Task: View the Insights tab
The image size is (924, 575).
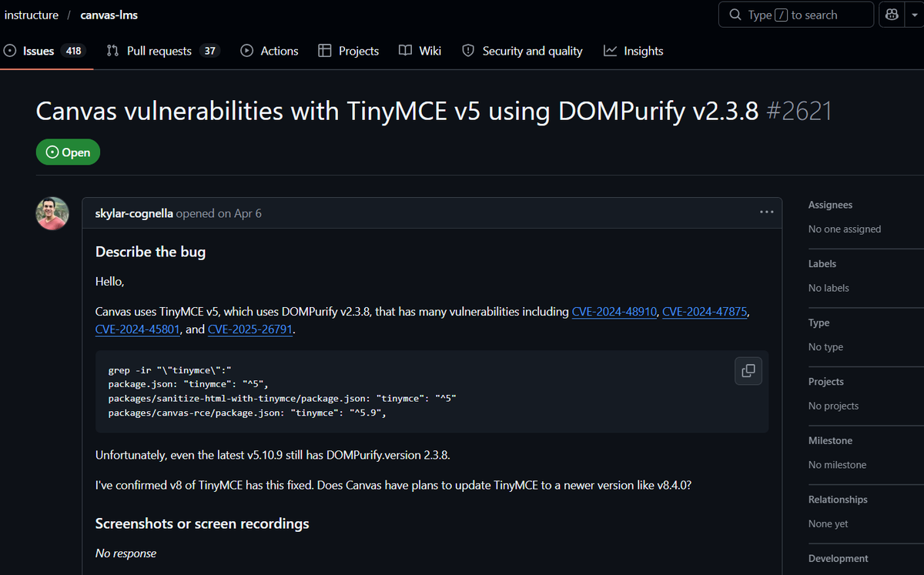Action: click(633, 51)
